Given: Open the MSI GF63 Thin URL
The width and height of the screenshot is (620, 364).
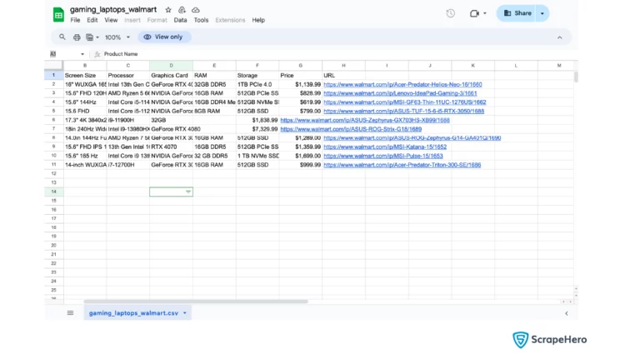Looking at the screenshot, I should point(405,102).
